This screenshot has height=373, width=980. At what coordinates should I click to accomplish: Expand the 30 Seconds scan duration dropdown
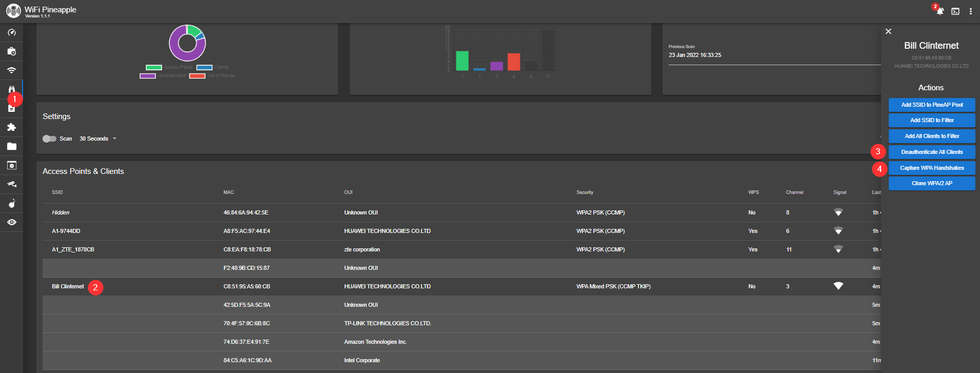tap(98, 139)
